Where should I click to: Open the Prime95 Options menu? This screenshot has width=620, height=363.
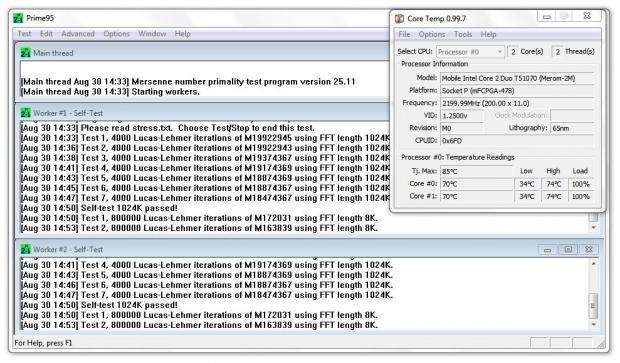tap(117, 34)
